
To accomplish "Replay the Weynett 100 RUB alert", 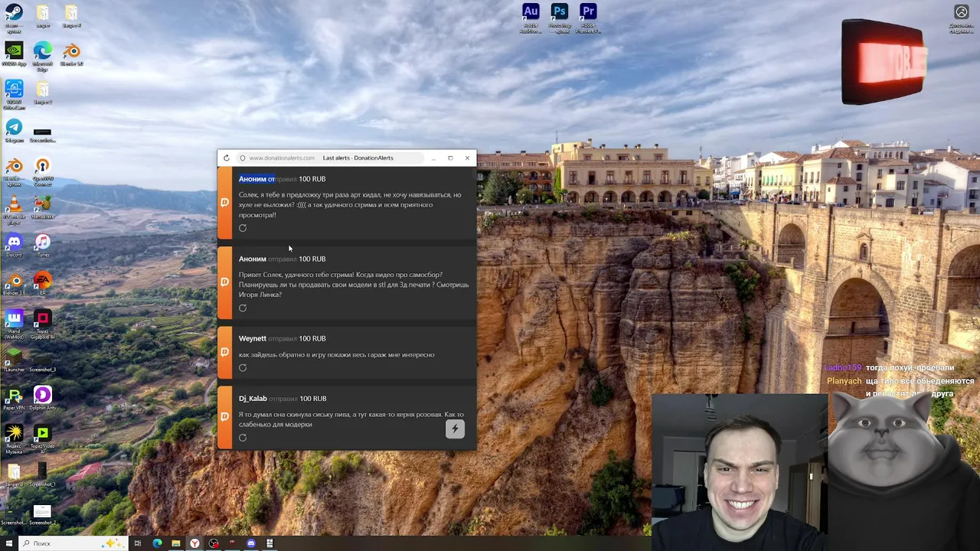I will coord(243,367).
